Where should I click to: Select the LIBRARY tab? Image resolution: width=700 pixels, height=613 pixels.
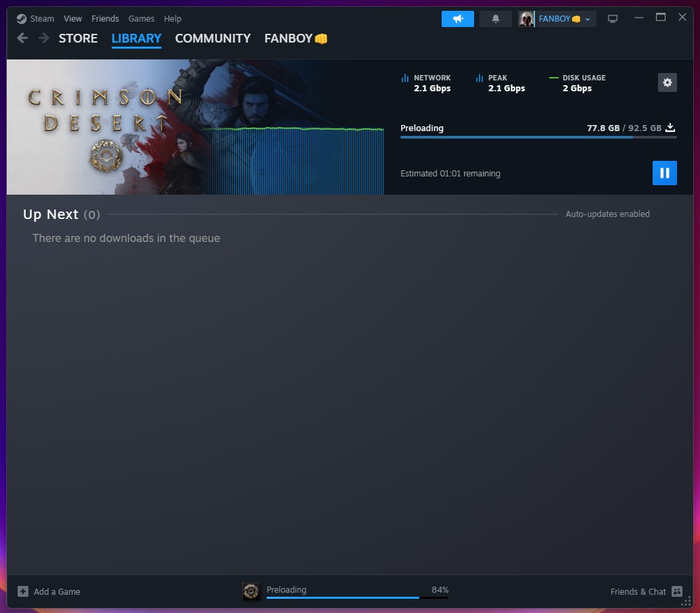(x=136, y=39)
